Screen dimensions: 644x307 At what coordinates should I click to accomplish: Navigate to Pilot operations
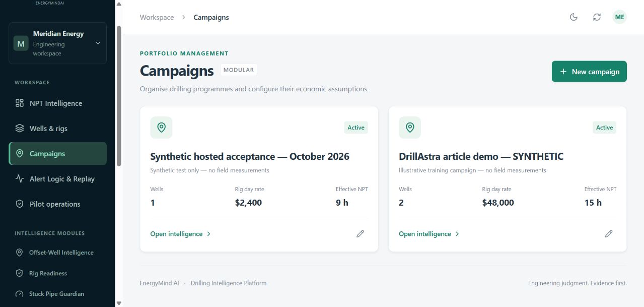57,204
